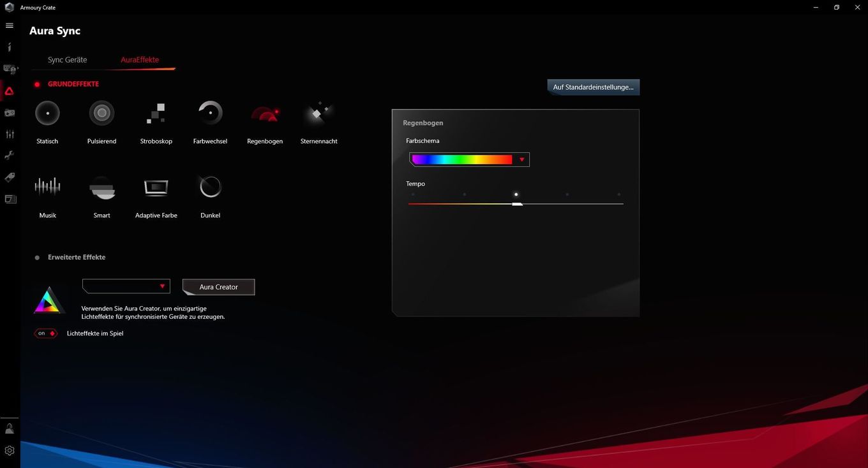Click the Aura Sync page title
Viewport: 868px width, 468px height.
[55, 31]
